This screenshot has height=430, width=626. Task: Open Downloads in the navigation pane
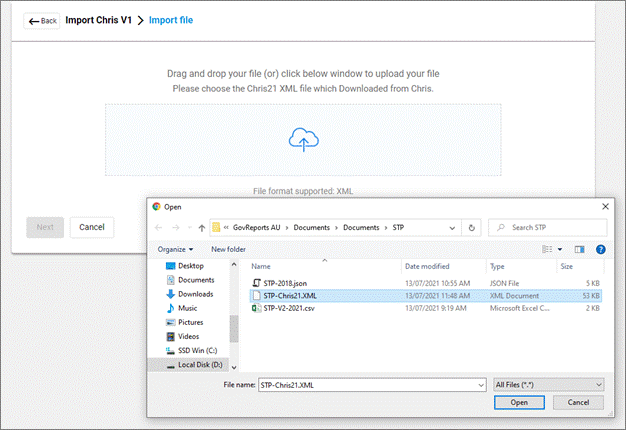(195, 294)
